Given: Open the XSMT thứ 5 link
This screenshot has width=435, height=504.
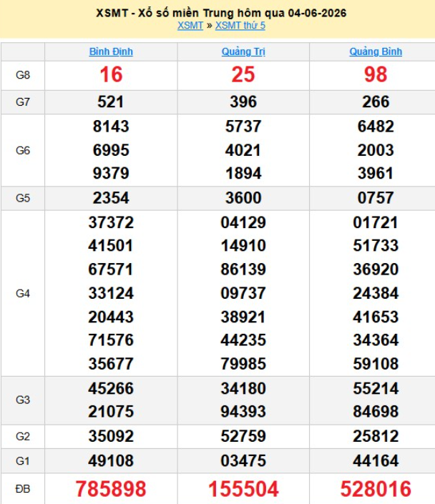Looking at the screenshot, I should [240, 26].
